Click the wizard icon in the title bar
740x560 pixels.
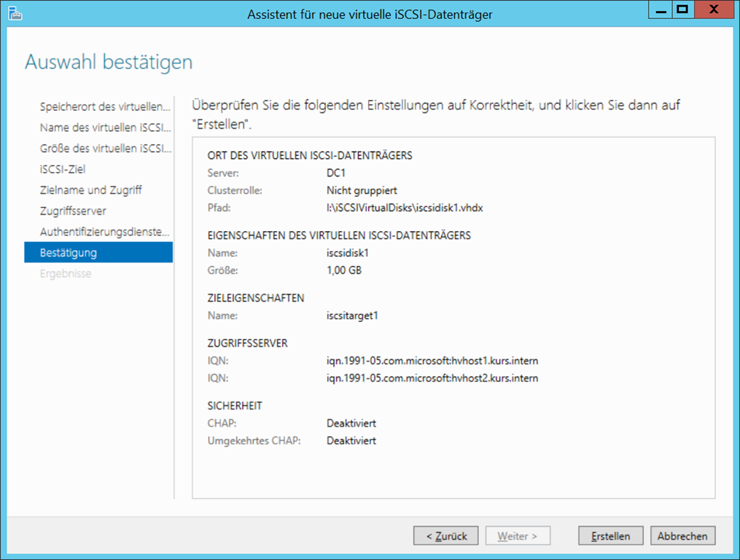15,14
